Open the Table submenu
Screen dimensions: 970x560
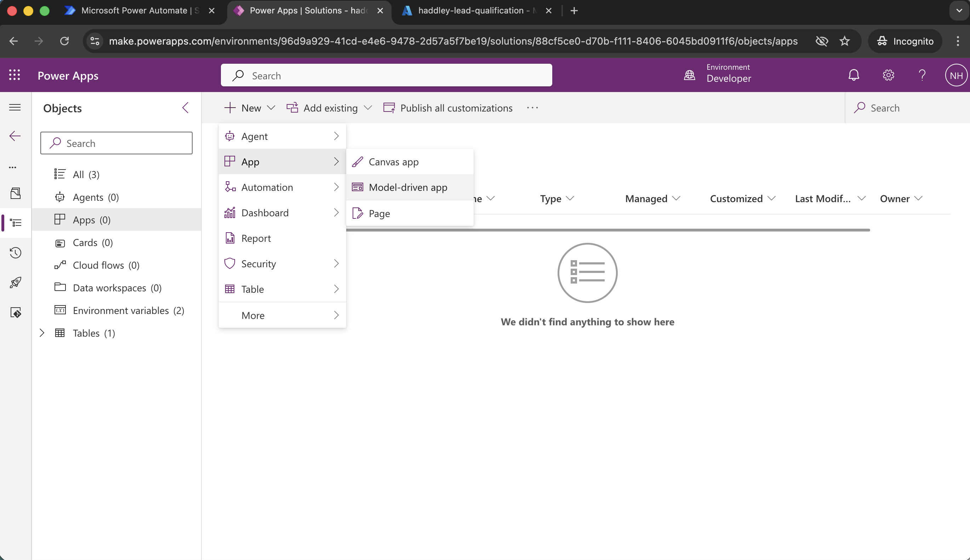(x=282, y=289)
